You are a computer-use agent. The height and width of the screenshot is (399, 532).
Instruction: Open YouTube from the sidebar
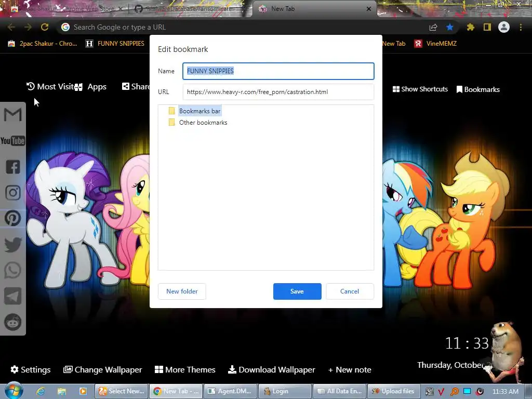coord(12,141)
